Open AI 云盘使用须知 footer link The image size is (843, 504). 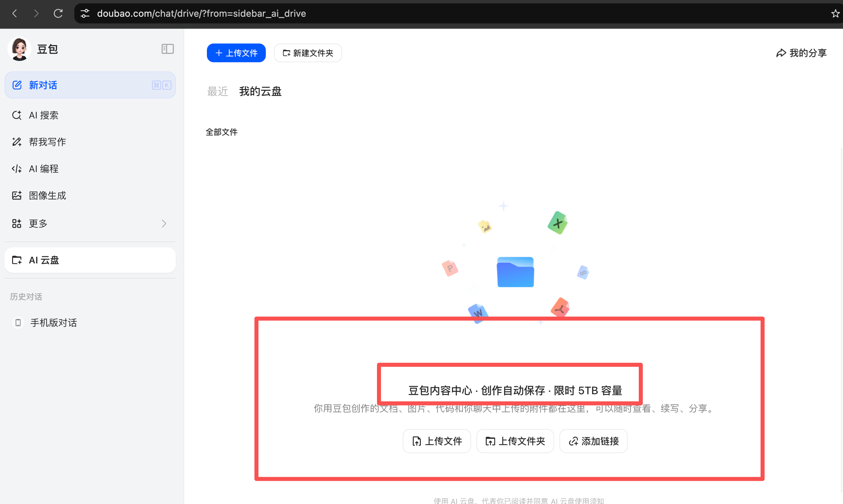coord(578,501)
